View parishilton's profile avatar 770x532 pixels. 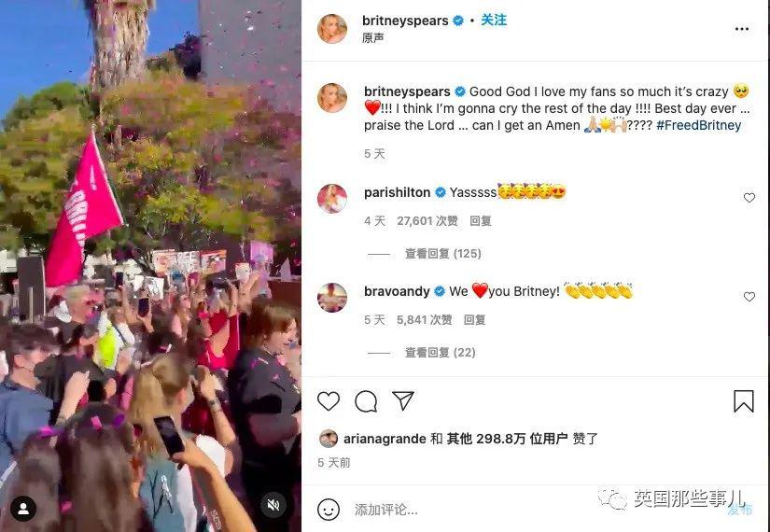pyautogui.click(x=332, y=199)
